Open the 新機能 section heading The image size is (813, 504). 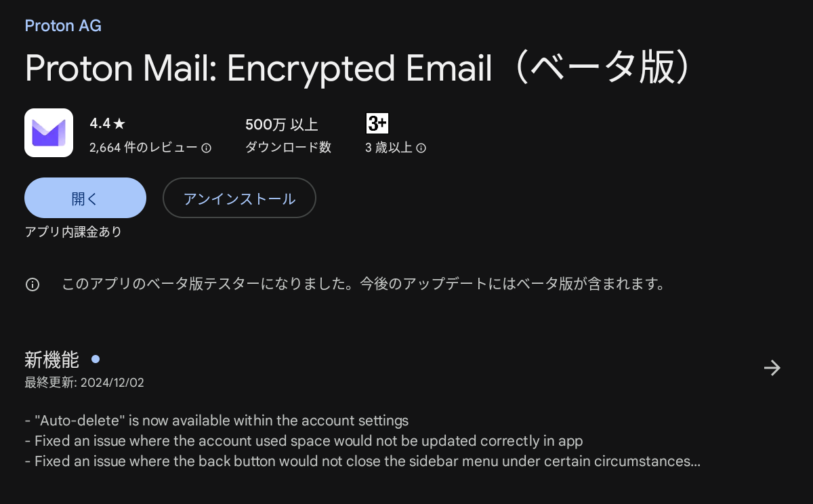pos(51,360)
